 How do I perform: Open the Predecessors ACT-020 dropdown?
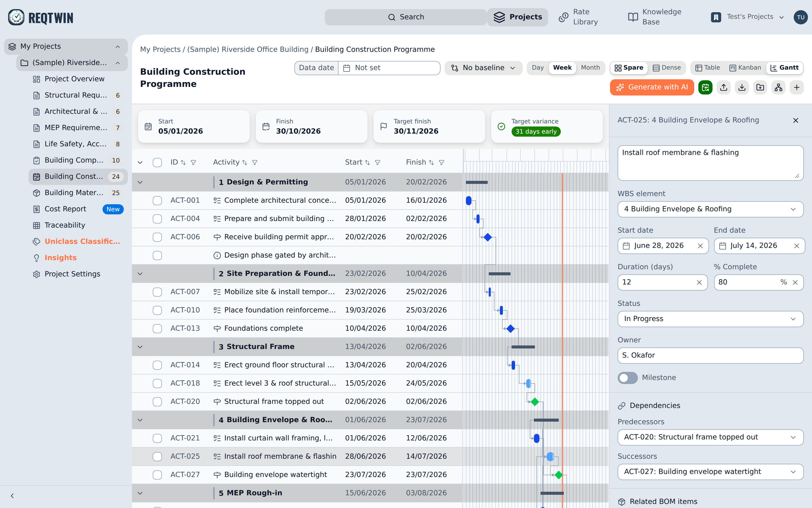pyautogui.click(x=710, y=437)
